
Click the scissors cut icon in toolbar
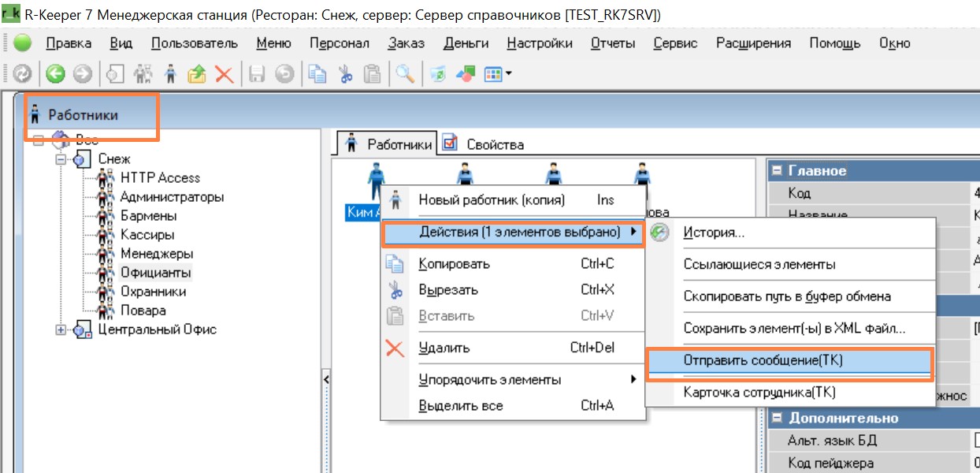(x=345, y=74)
